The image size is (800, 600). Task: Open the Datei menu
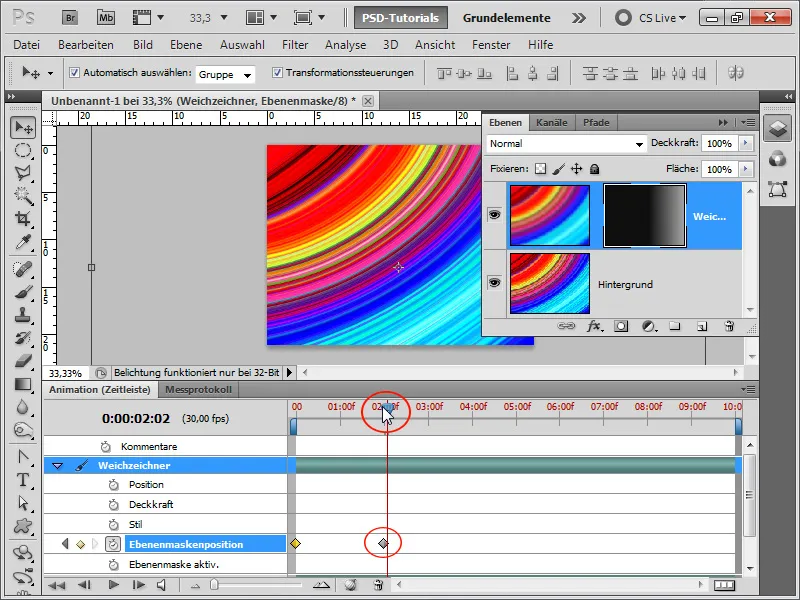click(x=27, y=45)
